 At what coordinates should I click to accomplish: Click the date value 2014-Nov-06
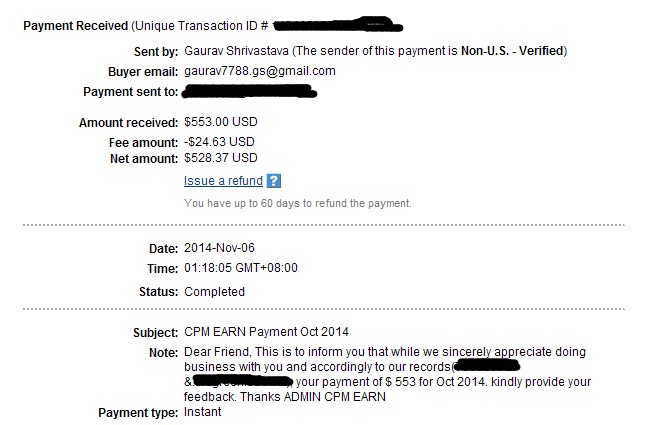tap(219, 248)
